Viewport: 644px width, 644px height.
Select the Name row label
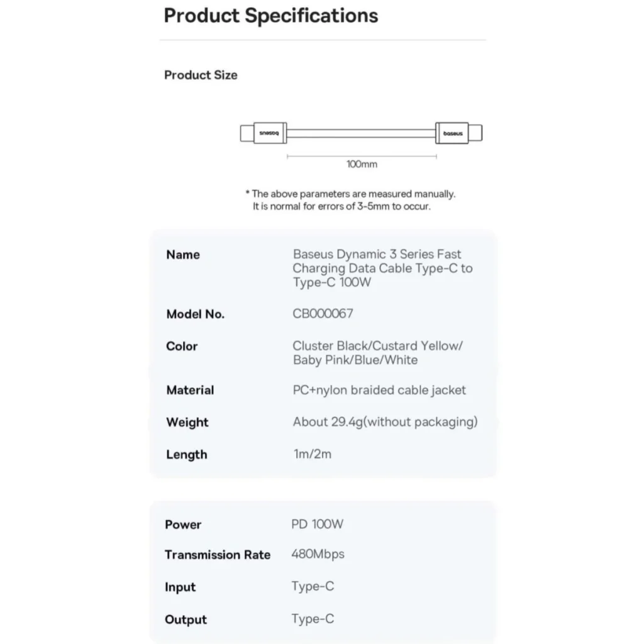[x=183, y=255]
